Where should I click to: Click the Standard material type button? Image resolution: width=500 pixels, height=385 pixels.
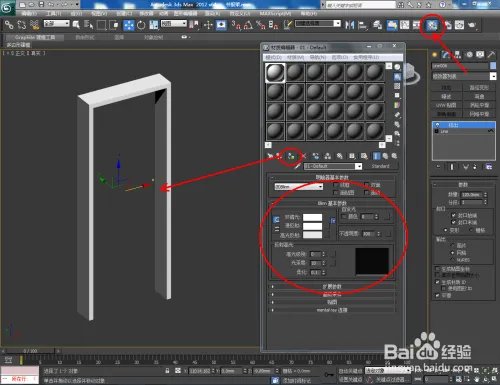point(381,166)
